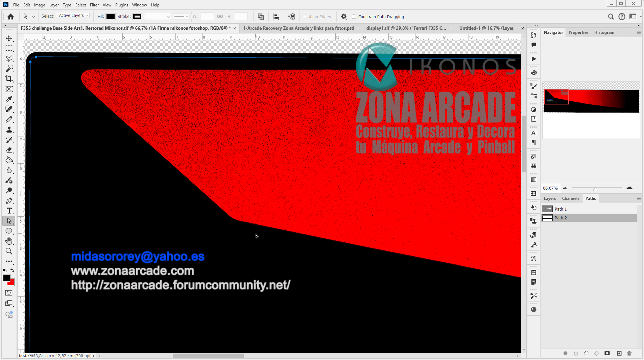Select the Polygonal Lasso tool
This screenshot has width=644, height=360.
pos(9,58)
